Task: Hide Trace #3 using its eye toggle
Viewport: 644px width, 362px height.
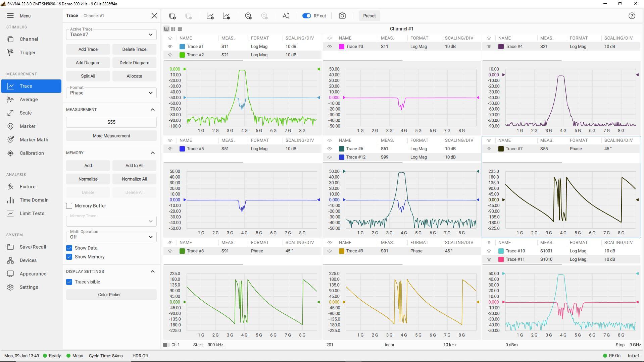Action: point(329,46)
